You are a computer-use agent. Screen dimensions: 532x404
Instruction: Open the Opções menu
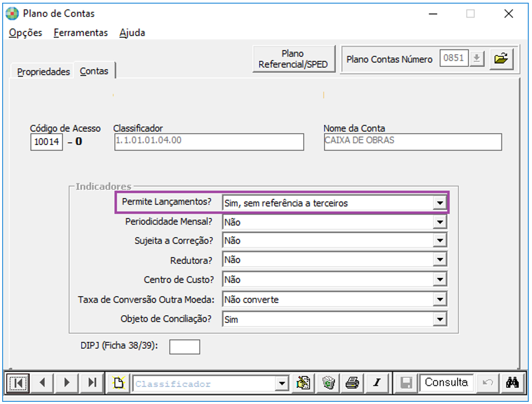25,32
